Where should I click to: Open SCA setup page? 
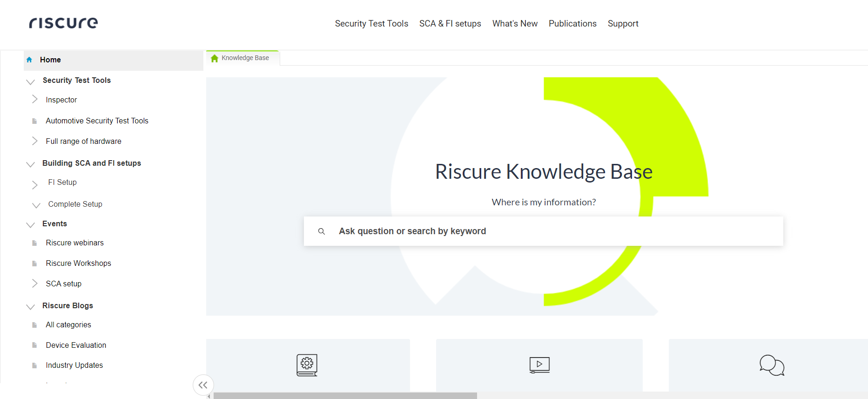[64, 284]
